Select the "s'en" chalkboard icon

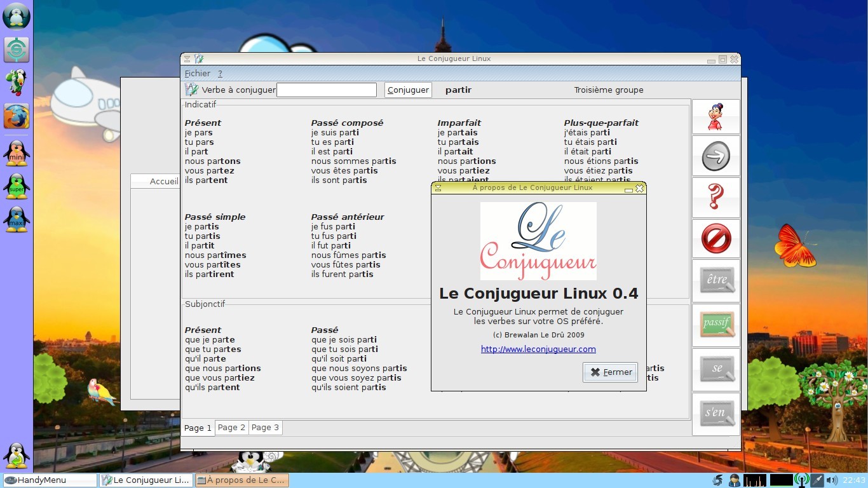tap(716, 414)
